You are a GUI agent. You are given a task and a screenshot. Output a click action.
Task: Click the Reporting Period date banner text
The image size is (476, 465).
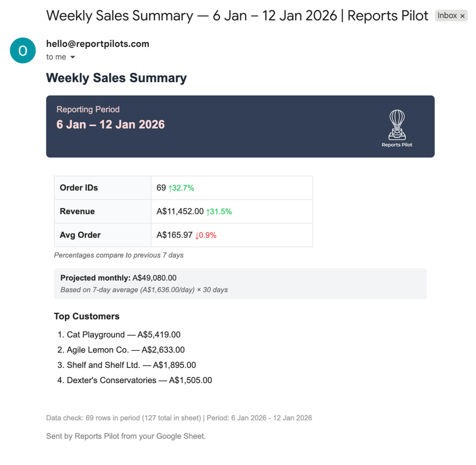[110, 124]
